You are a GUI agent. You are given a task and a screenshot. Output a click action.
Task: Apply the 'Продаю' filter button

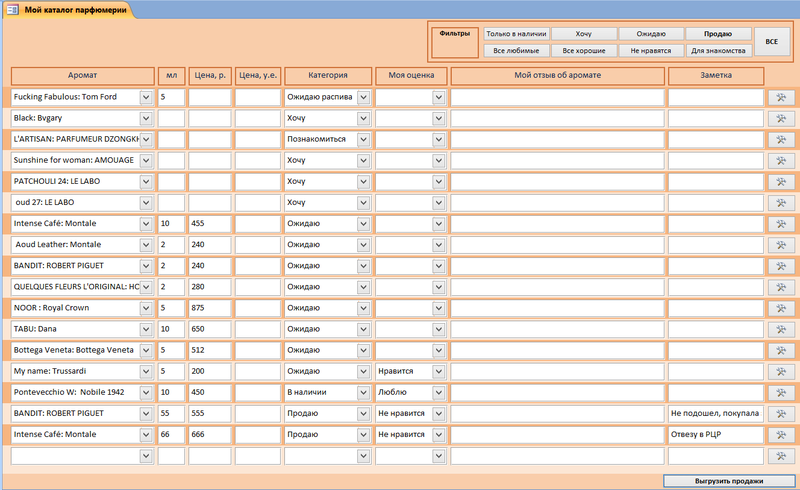click(718, 34)
